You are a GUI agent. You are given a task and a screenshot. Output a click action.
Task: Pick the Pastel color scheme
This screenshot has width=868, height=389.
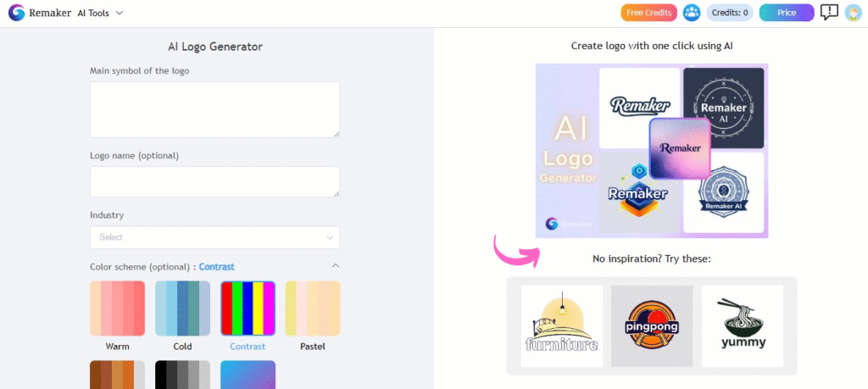(x=312, y=308)
